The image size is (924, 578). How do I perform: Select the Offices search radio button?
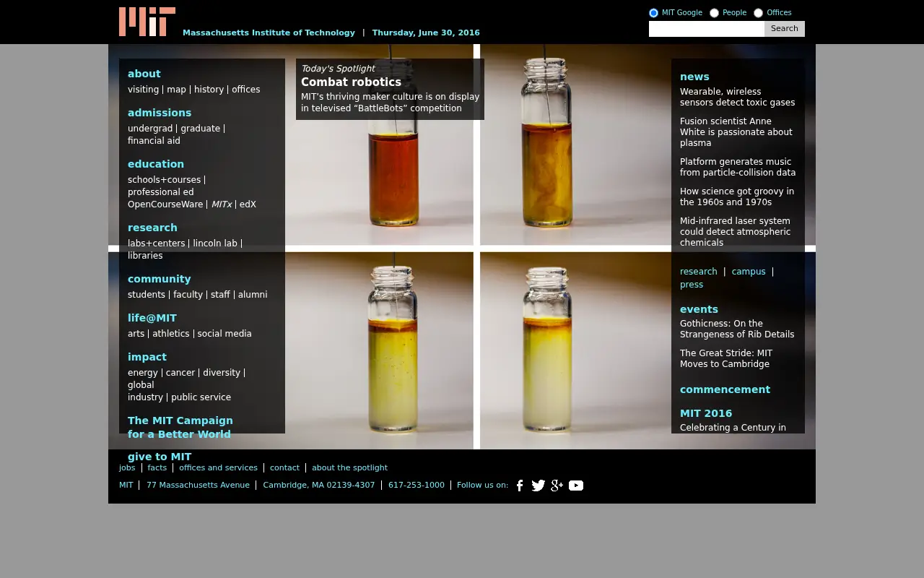coord(758,13)
